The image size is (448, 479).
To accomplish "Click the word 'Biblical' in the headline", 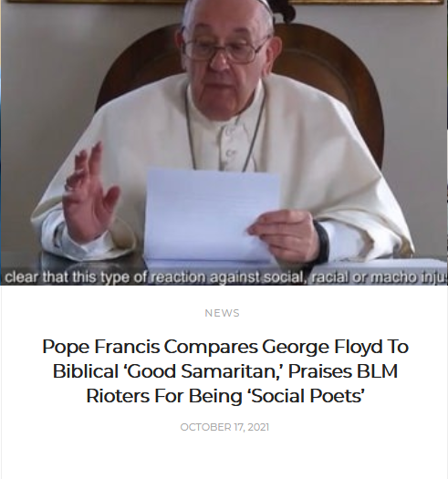I will (87, 371).
